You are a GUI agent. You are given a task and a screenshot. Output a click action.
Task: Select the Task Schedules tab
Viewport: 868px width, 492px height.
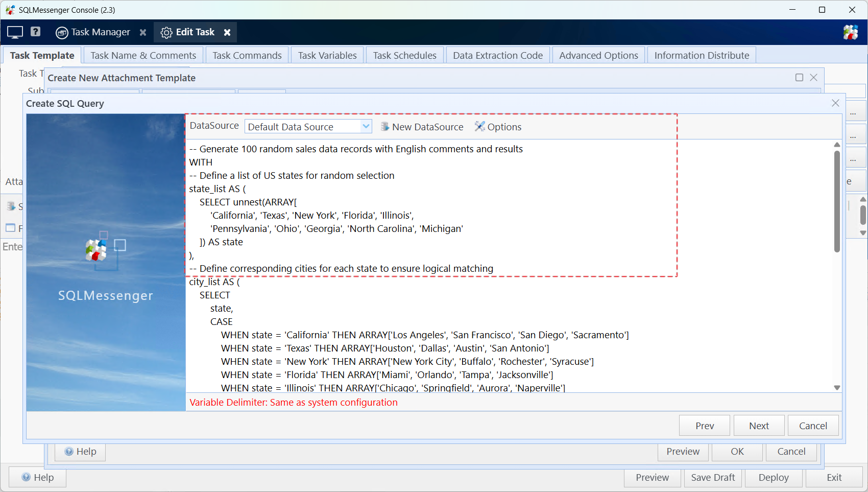(404, 55)
